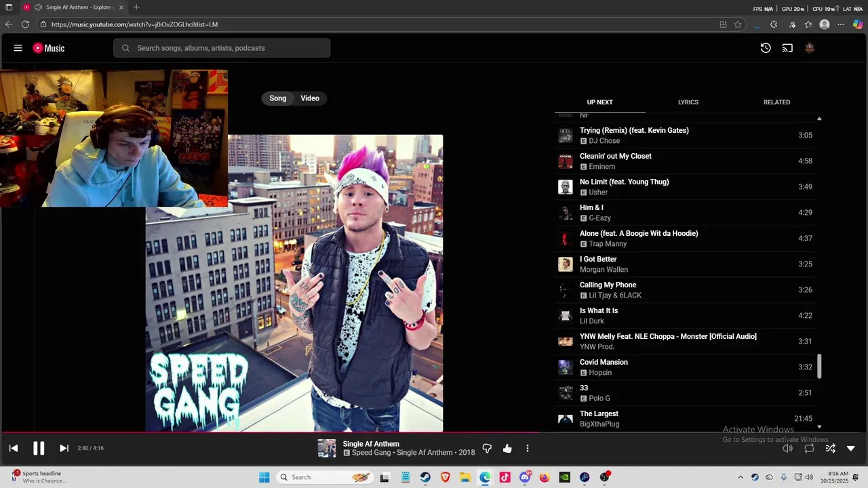Play Alone (feat. A Boogie Wit da Hoodie)
Screen dimensions: 868x488
pos(685,239)
